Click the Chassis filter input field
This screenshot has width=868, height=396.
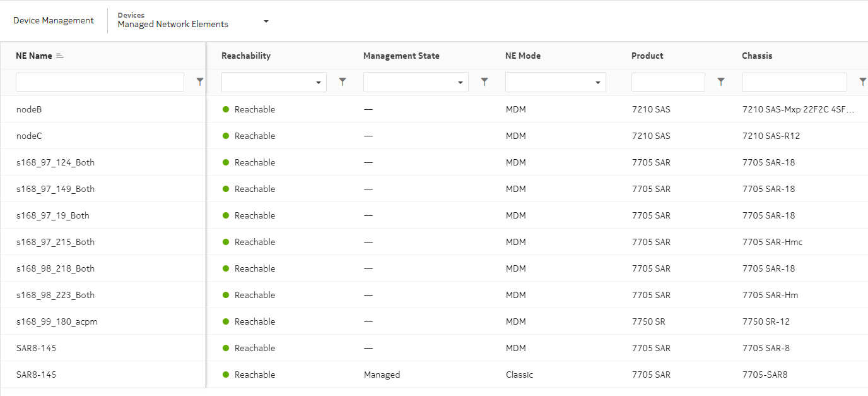click(794, 81)
